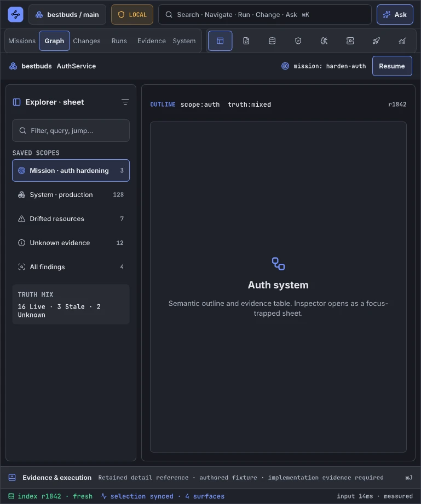Open the database view icon
This screenshot has height=504, width=421.
click(272, 41)
